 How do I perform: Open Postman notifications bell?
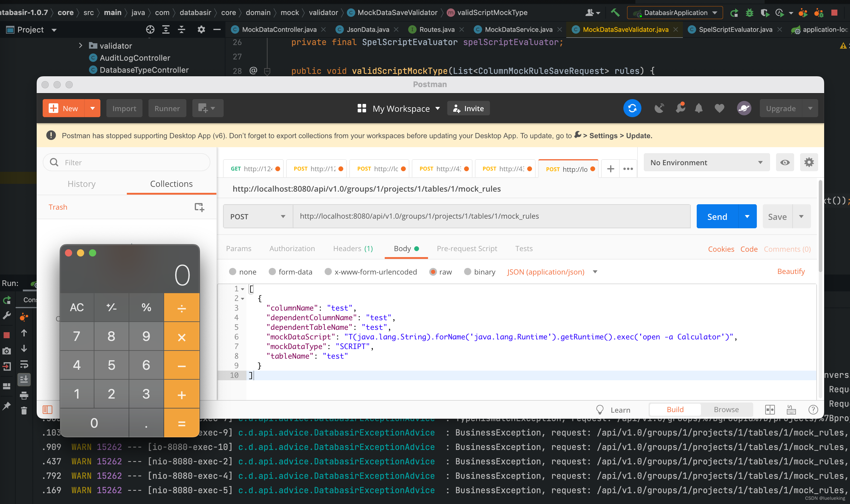coord(699,108)
